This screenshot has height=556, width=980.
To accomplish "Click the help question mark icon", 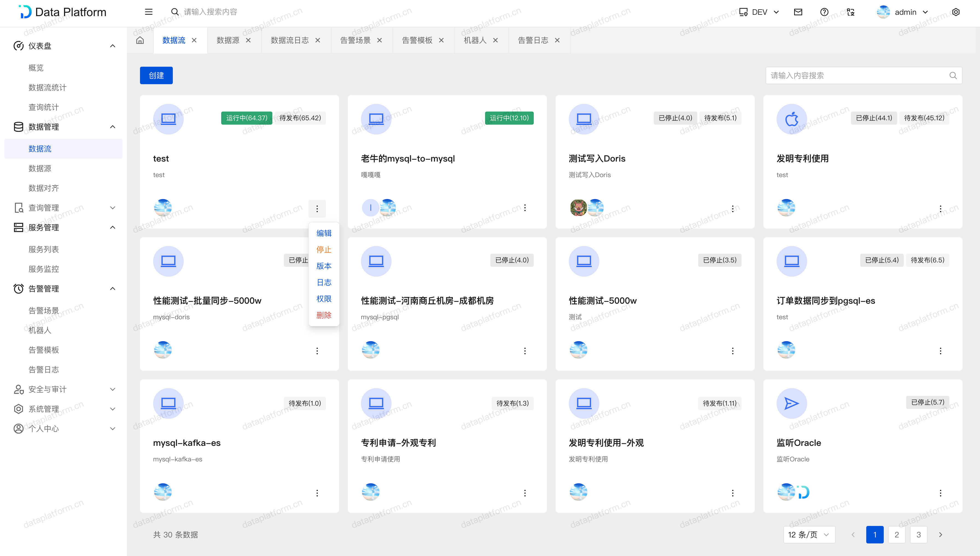I will point(824,12).
